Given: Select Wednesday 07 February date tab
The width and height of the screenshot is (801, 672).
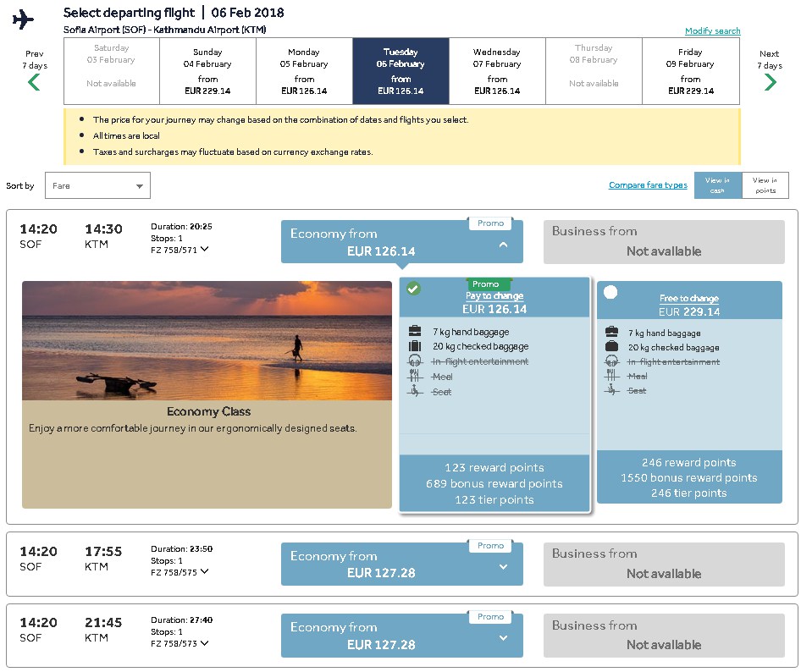Looking at the screenshot, I should (x=497, y=71).
